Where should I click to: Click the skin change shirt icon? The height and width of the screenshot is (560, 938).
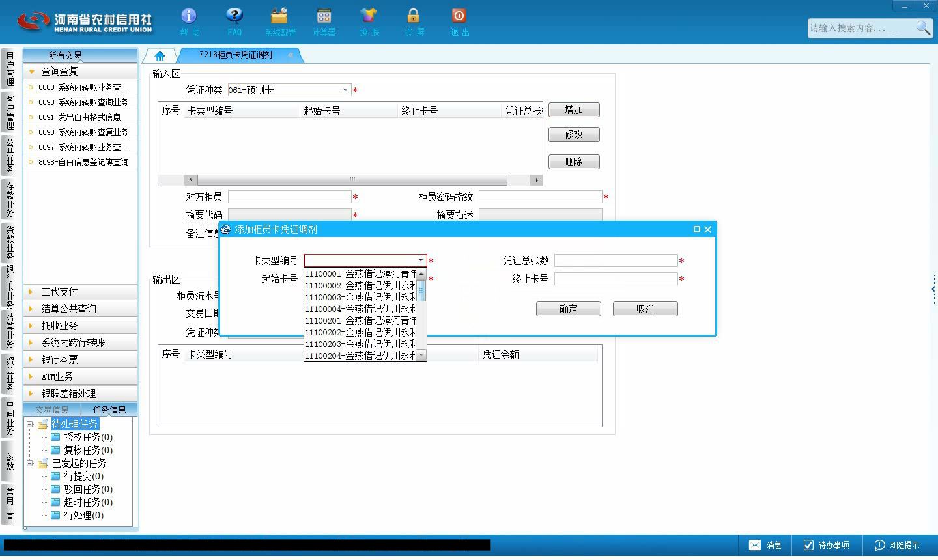(369, 16)
